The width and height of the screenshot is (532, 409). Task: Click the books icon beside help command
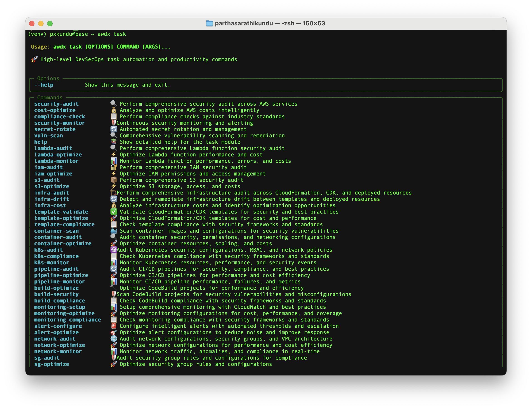113,142
